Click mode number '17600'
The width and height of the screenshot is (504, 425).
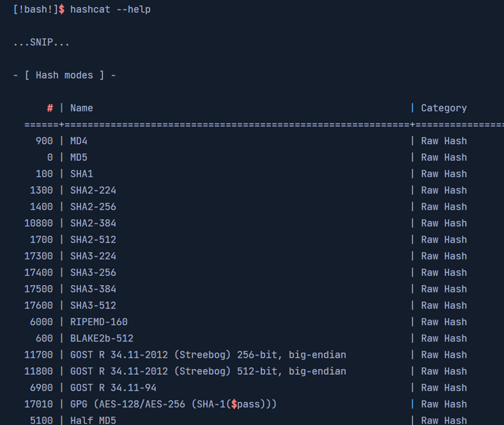click(38, 305)
